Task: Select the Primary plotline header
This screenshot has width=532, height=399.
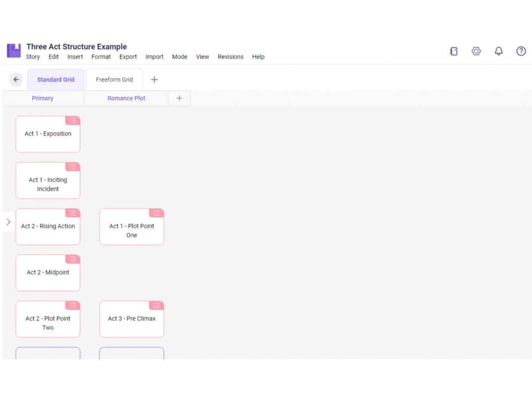Action: tap(43, 98)
